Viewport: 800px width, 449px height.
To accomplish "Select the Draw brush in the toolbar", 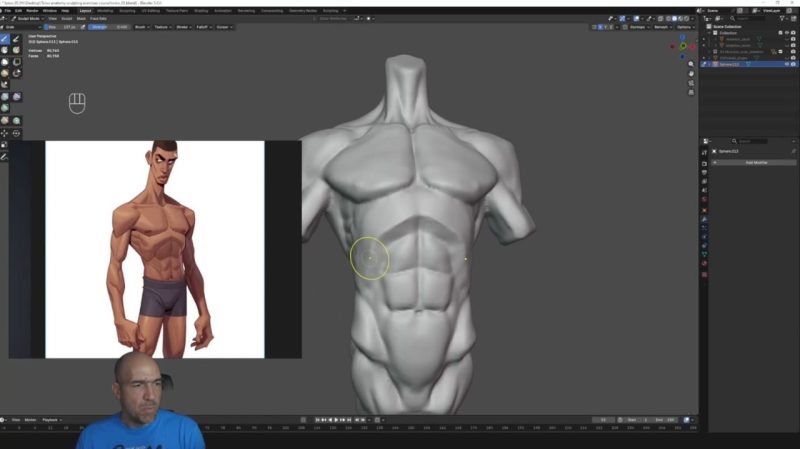I will pos(5,38).
